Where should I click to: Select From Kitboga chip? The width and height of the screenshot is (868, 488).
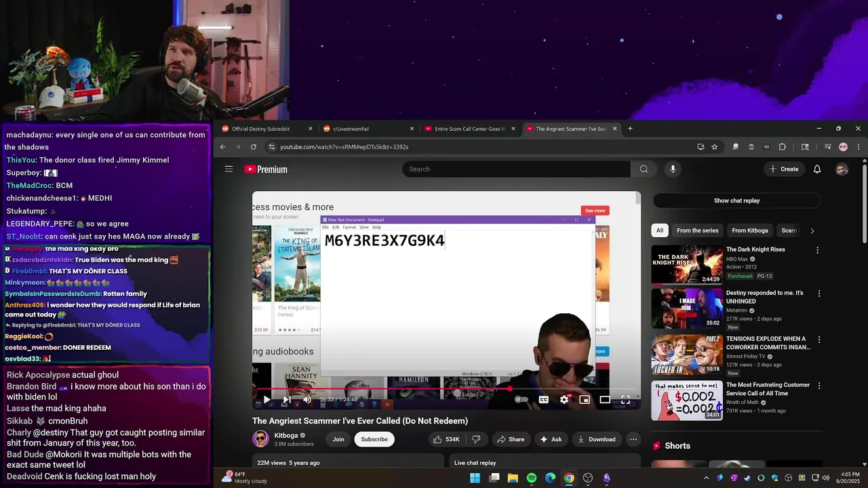tap(749, 230)
